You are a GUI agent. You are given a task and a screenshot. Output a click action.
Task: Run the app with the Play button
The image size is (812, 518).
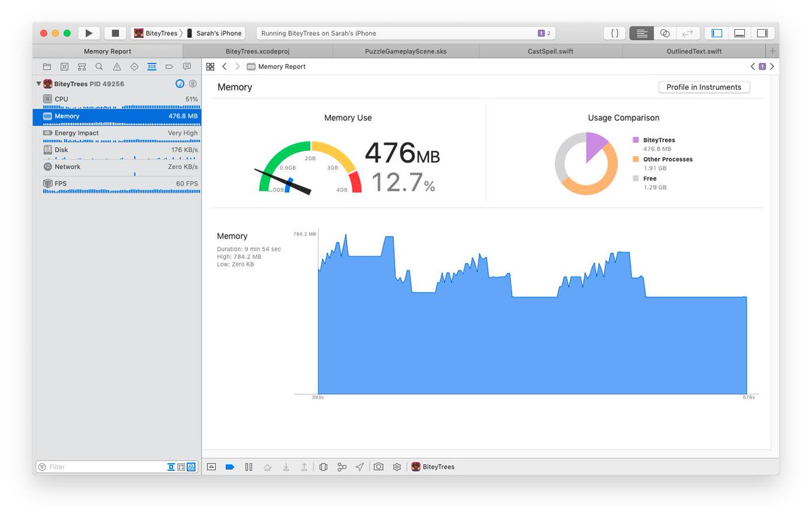tap(89, 33)
